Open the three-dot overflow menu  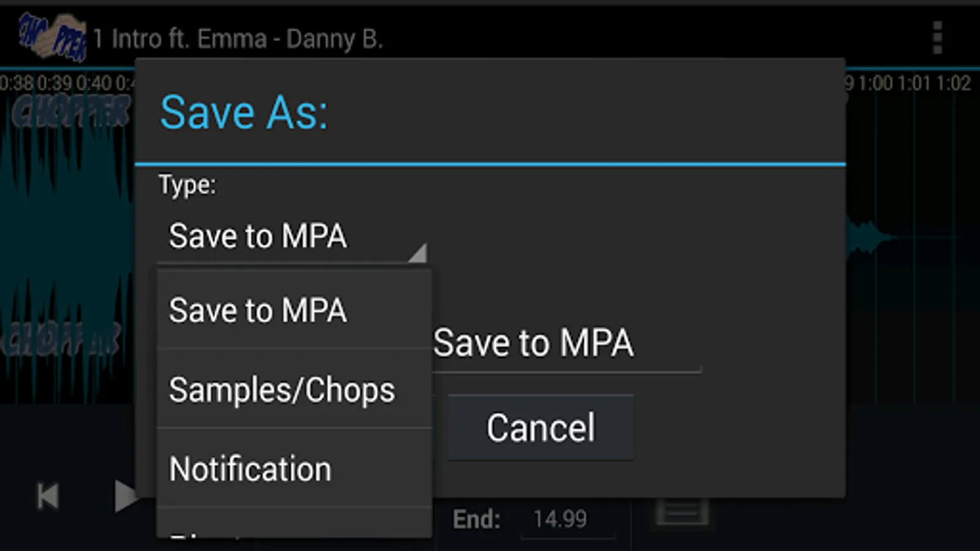(x=937, y=38)
